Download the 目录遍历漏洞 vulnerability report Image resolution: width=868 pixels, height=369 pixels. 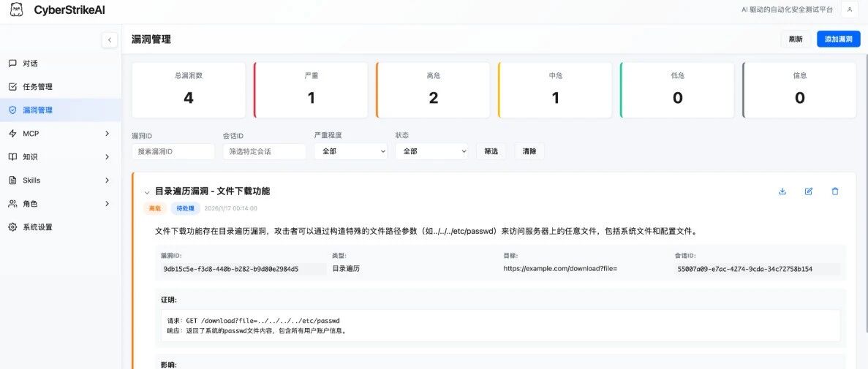[x=782, y=191]
